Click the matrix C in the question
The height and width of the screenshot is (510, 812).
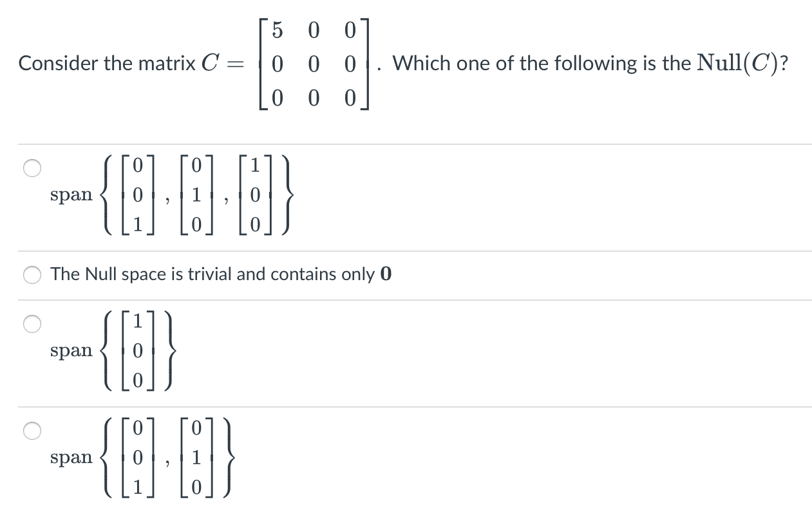[x=313, y=63]
